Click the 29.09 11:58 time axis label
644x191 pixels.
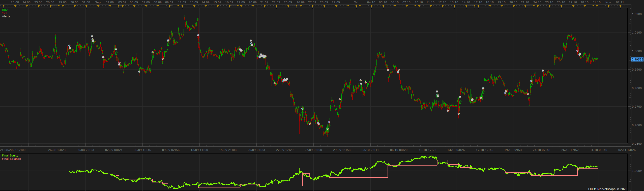[x=342, y=150]
